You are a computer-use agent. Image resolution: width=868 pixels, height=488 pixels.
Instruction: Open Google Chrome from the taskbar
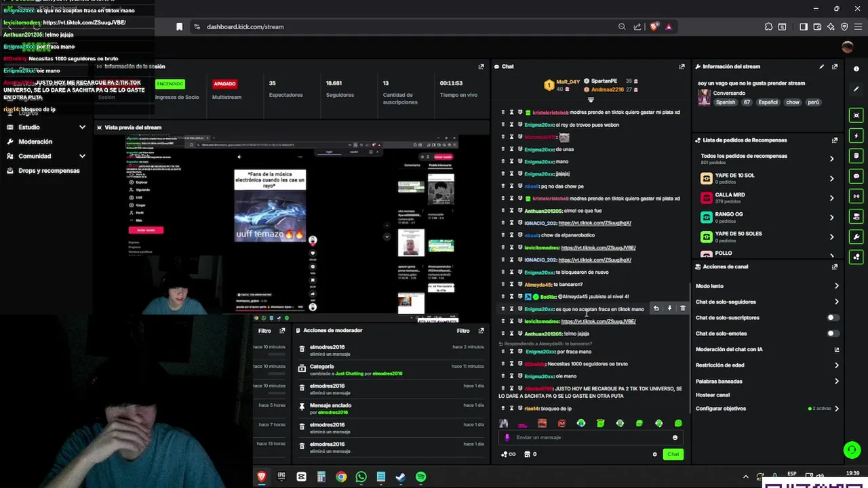[x=341, y=477]
